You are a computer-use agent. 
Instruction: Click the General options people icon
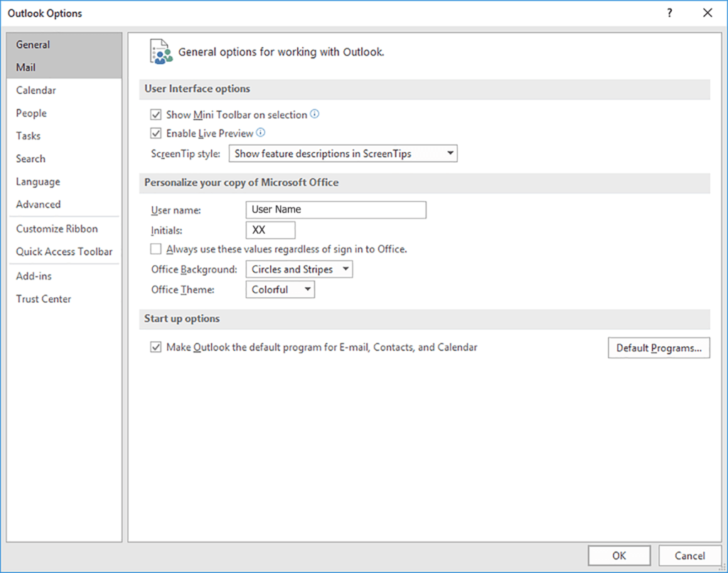pyautogui.click(x=161, y=52)
